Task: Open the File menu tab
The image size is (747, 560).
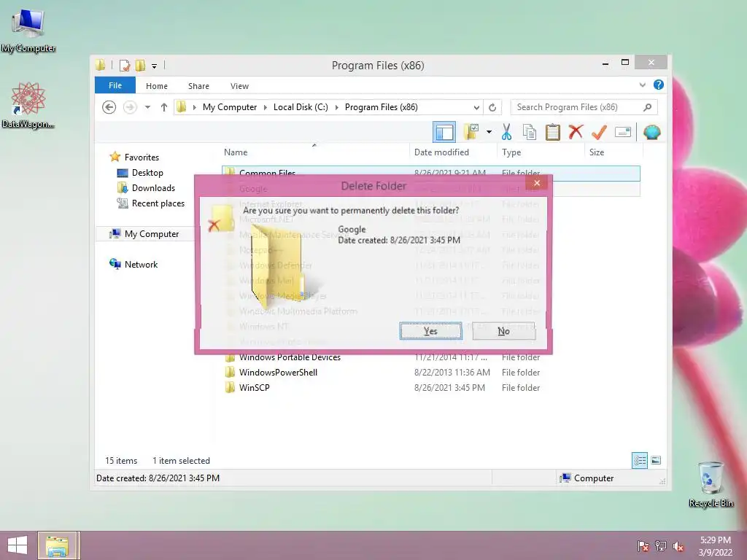Action: click(x=115, y=85)
